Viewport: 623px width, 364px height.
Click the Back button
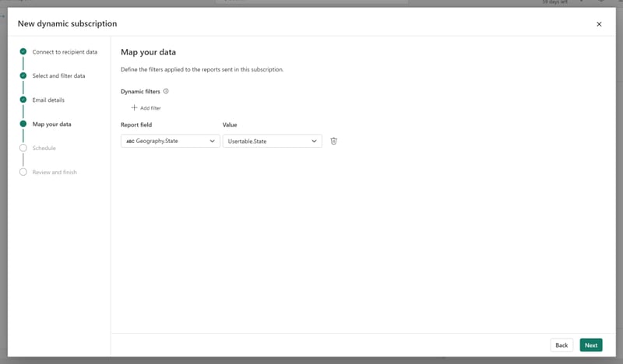[561, 345]
